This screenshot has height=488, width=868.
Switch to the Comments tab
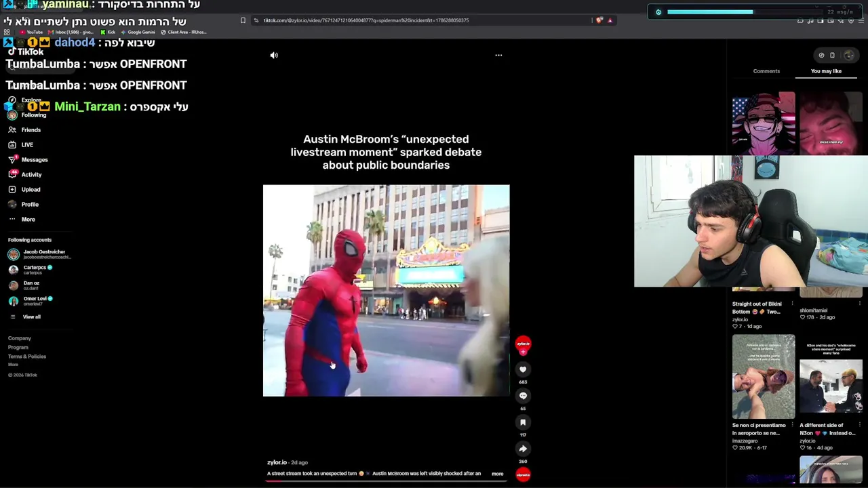(x=766, y=71)
